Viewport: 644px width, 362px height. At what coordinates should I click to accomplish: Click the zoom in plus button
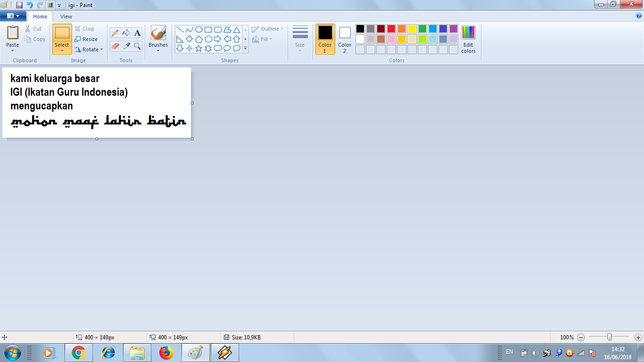[638, 337]
